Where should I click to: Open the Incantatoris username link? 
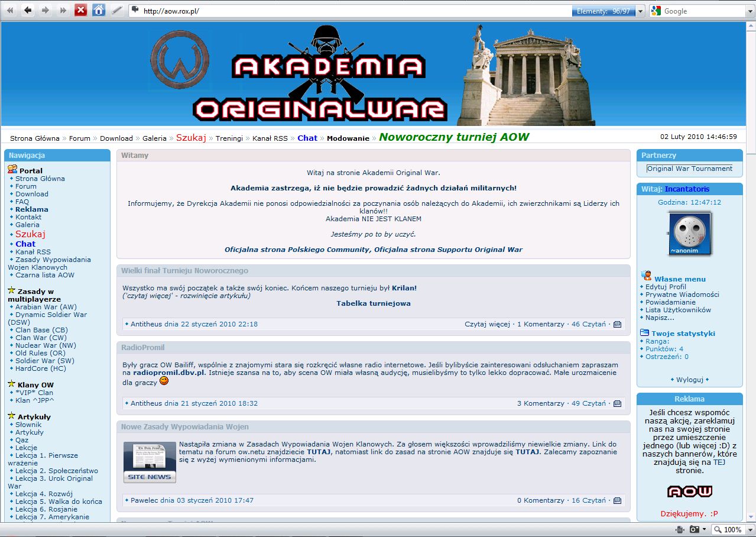point(687,189)
